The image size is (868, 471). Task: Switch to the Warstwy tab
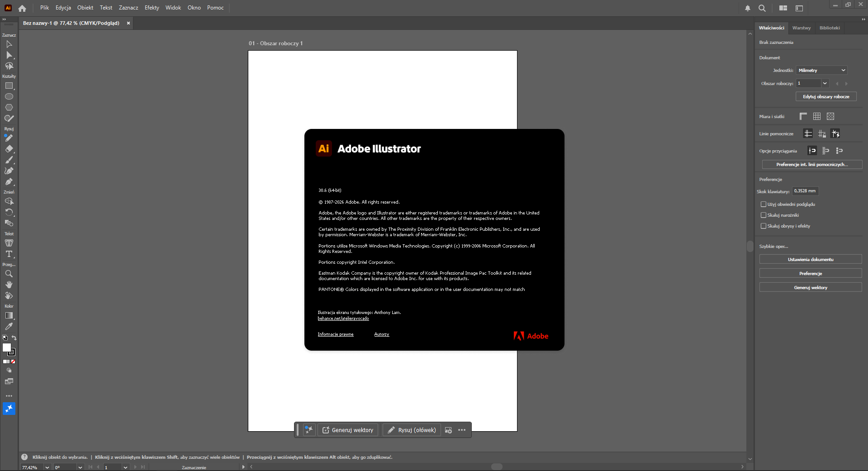(x=802, y=28)
